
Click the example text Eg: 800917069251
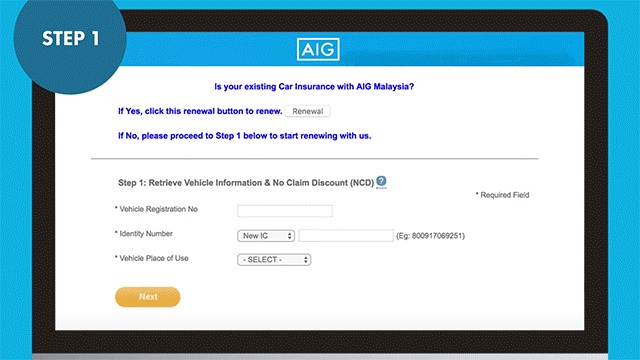pos(431,236)
